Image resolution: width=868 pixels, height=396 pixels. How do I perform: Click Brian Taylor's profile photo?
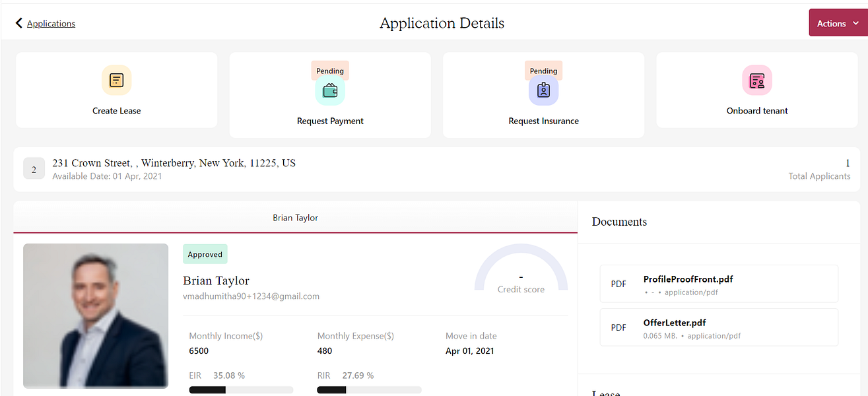click(x=96, y=315)
